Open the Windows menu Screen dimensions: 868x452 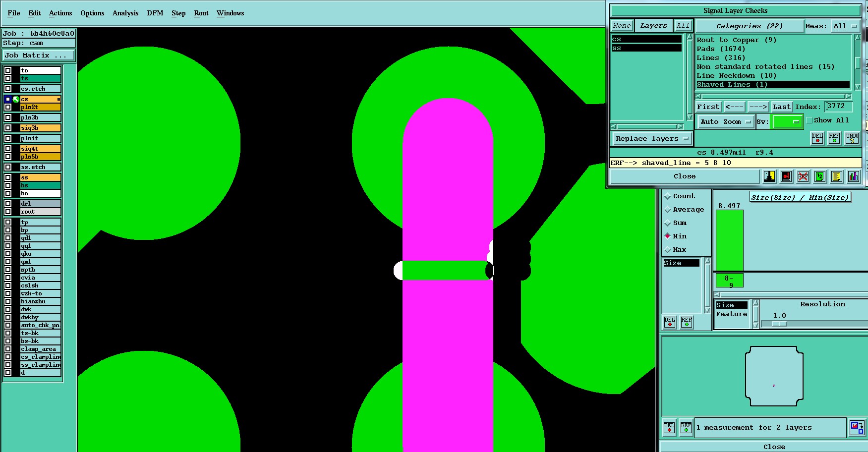point(230,13)
